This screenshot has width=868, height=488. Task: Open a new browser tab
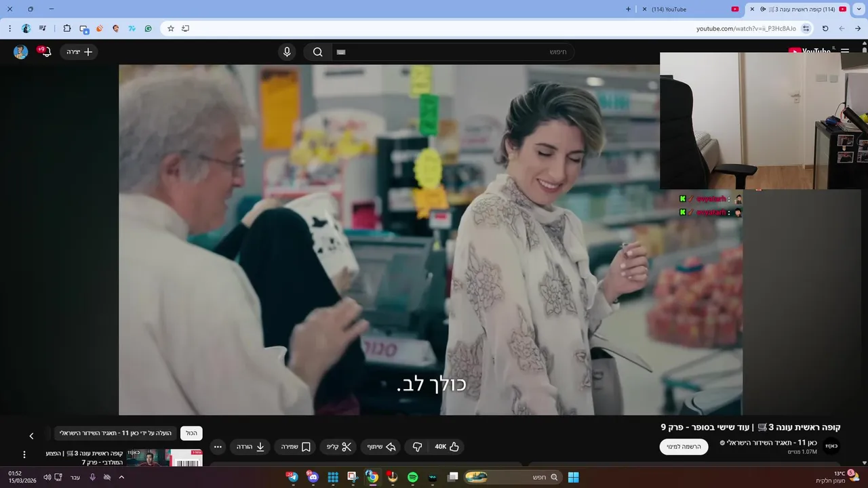(x=629, y=9)
